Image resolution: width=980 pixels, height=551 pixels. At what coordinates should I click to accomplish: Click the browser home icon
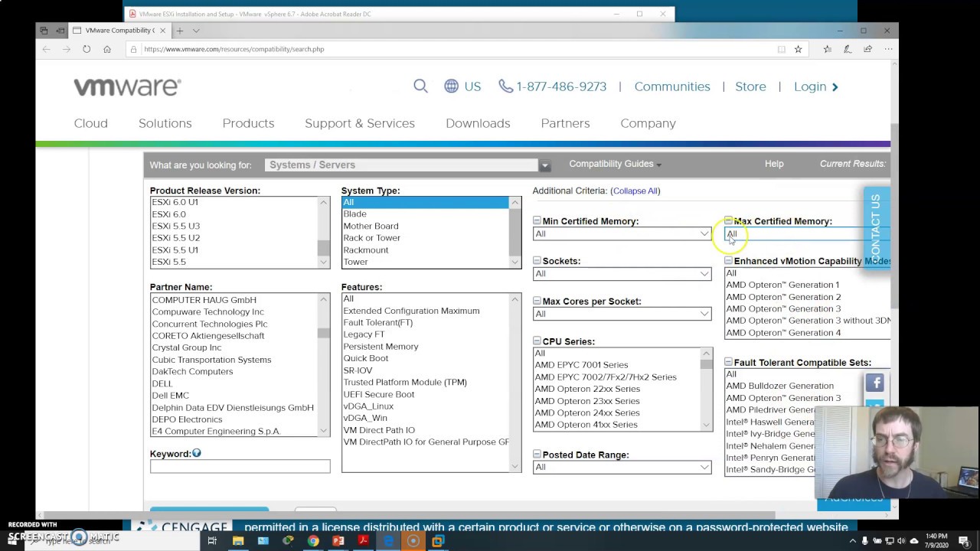tap(107, 49)
